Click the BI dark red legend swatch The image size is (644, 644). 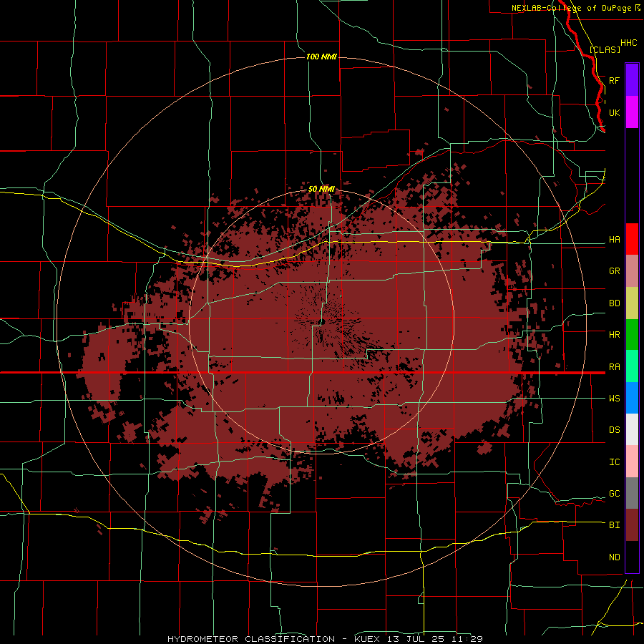[632, 525]
